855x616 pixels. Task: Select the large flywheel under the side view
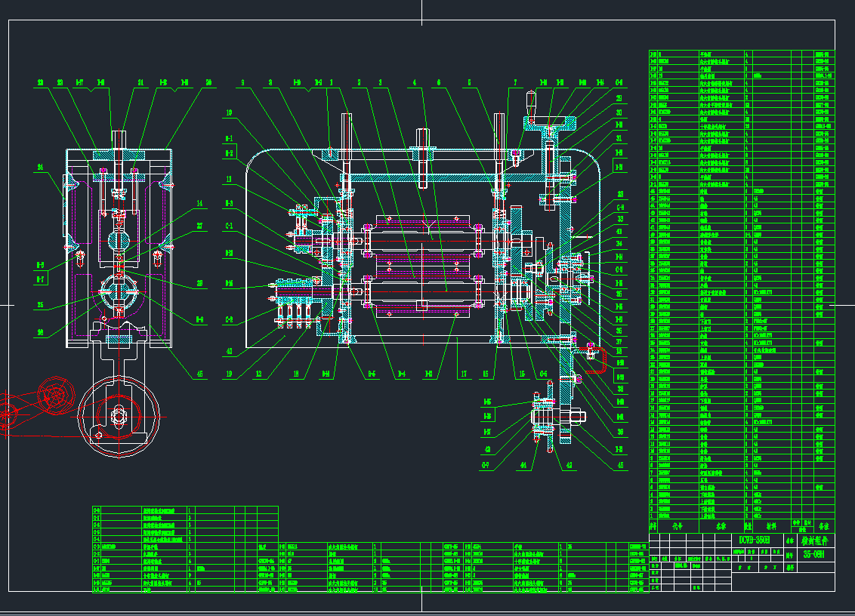(119, 415)
